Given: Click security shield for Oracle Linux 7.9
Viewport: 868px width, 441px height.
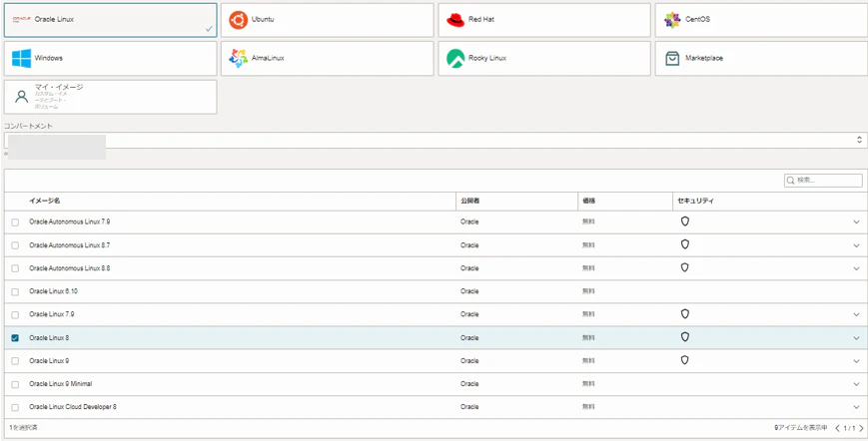Looking at the screenshot, I should tap(685, 314).
